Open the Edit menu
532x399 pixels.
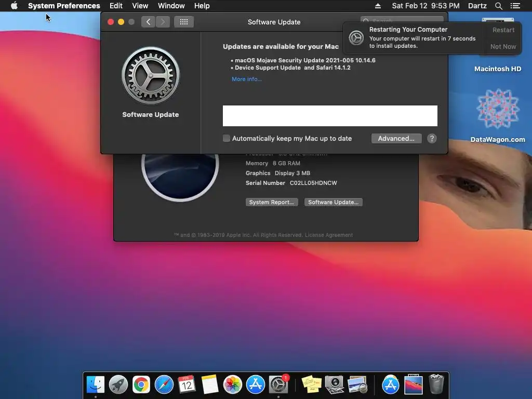(x=116, y=6)
